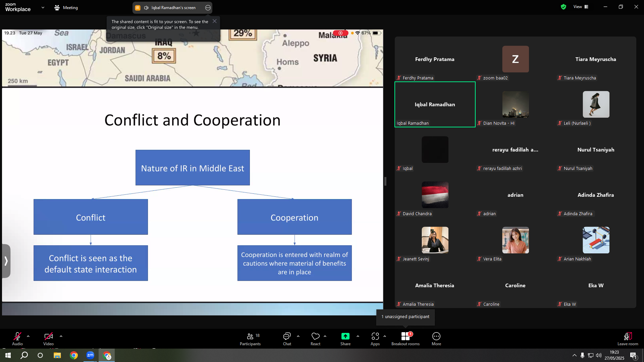
Task: Click Jeanett Sevinj's profile photo
Action: [435, 240]
